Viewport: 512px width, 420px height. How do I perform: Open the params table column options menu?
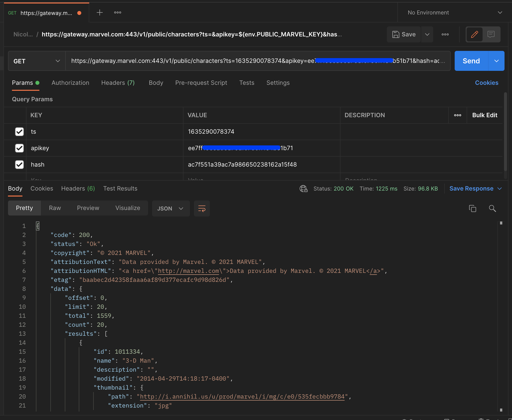457,115
